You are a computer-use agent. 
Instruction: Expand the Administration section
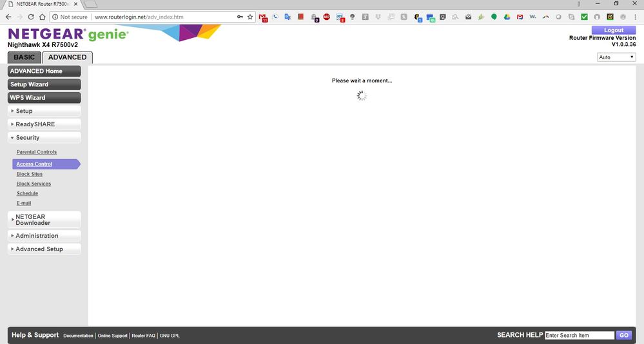point(44,236)
